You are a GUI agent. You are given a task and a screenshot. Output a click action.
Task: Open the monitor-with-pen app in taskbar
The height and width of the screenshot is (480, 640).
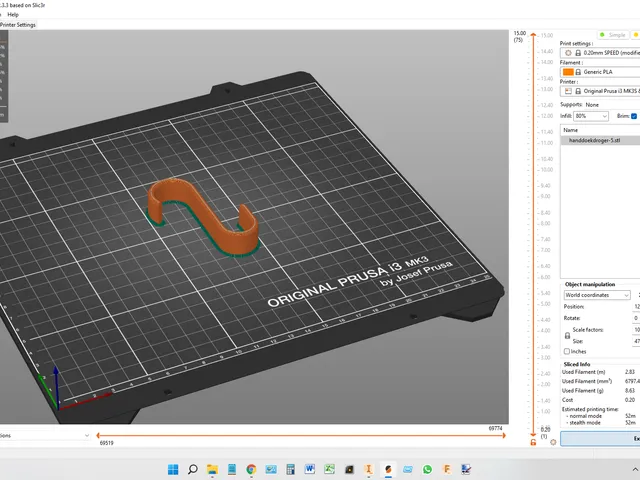(x=466, y=469)
